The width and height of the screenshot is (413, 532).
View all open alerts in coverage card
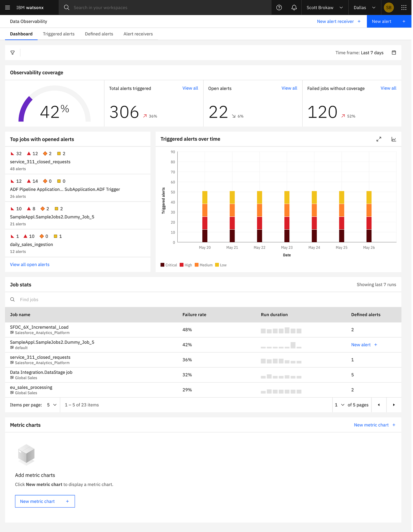click(x=289, y=88)
